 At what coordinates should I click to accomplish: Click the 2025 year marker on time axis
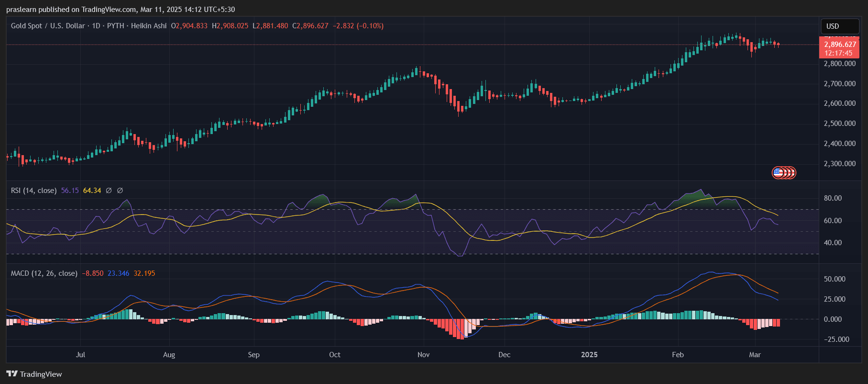pos(589,355)
